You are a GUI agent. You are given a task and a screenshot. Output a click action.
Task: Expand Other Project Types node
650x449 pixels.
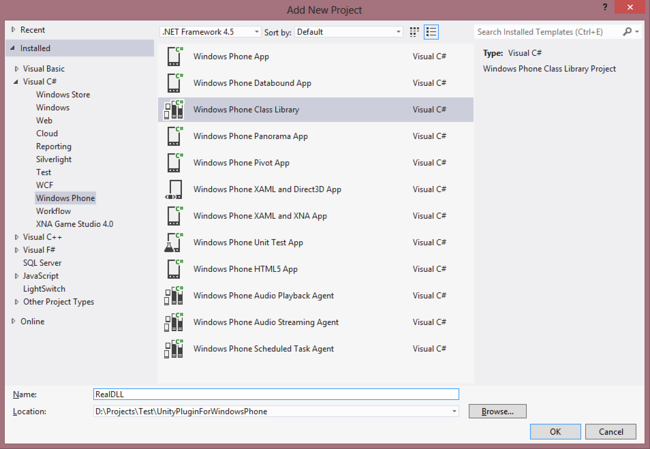coord(17,302)
